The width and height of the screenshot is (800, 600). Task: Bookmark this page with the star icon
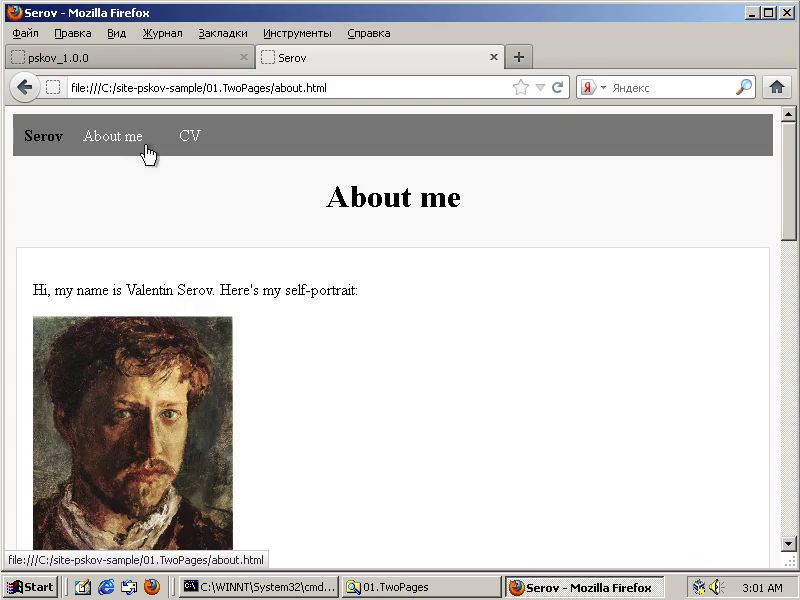coord(520,88)
